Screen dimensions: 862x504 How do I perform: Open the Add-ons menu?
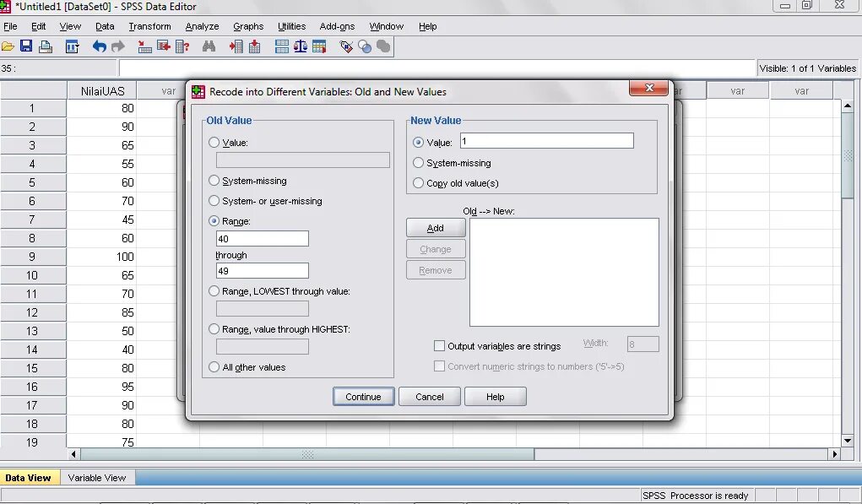pyautogui.click(x=337, y=26)
